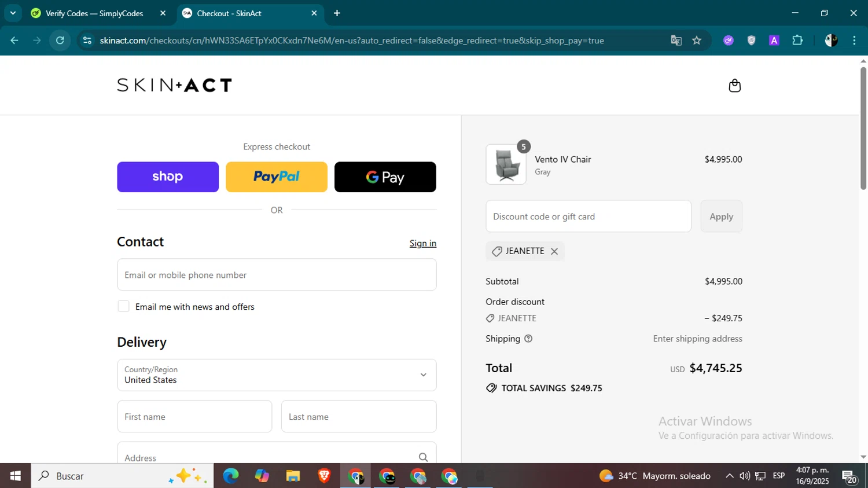Click the − $249.75 discount amount
This screenshot has height=488, width=868.
click(723, 318)
